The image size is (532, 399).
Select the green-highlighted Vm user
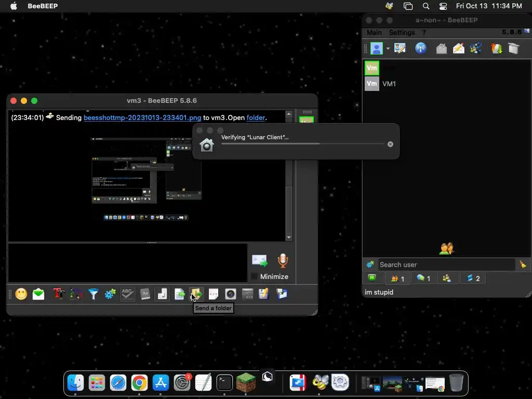[x=372, y=68]
